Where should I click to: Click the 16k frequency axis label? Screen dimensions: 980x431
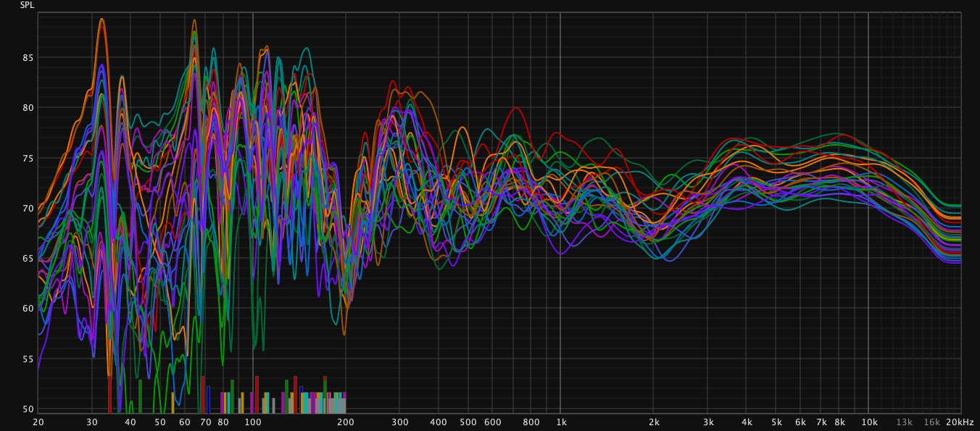(931, 422)
